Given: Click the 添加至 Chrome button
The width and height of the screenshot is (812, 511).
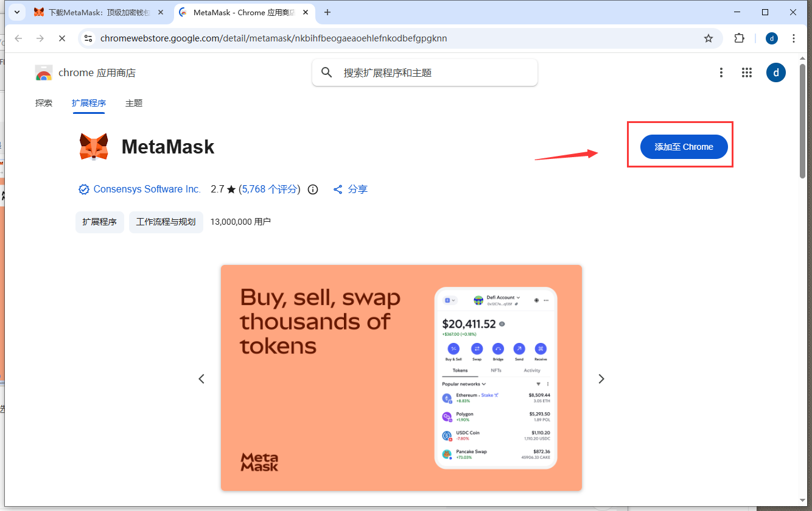Looking at the screenshot, I should click(x=684, y=147).
